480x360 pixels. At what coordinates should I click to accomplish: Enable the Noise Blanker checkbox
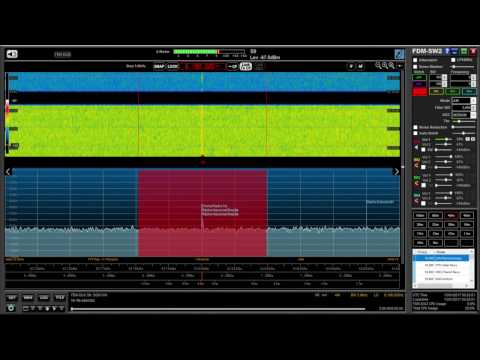[x=415, y=67]
